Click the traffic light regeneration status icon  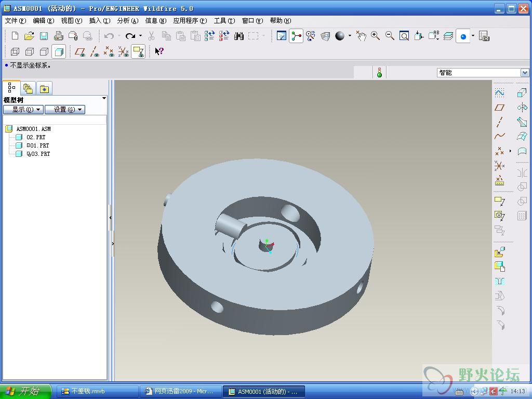pos(380,72)
